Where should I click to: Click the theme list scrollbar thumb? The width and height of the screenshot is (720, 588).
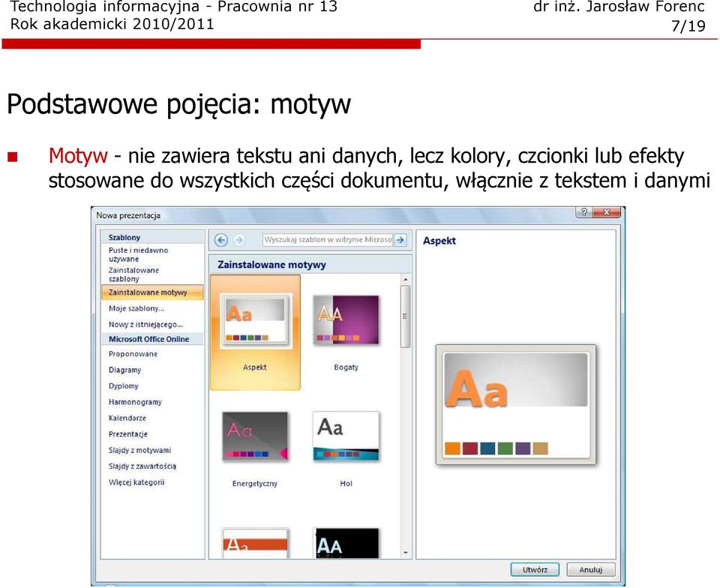coord(406,316)
